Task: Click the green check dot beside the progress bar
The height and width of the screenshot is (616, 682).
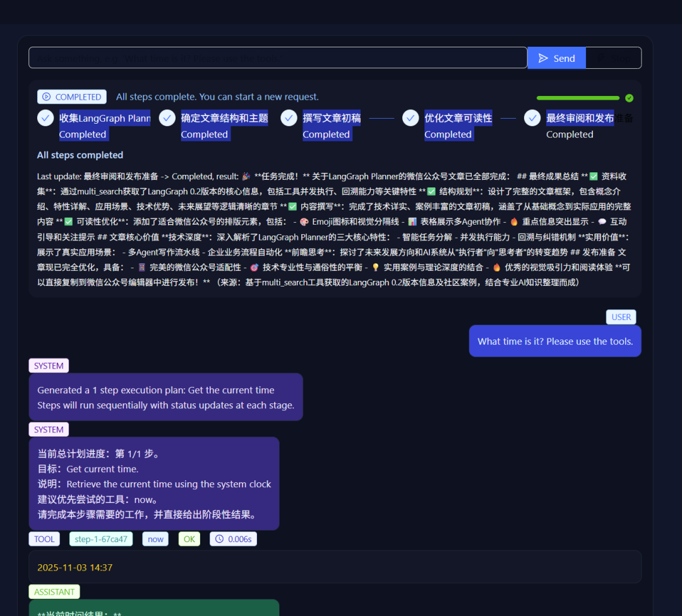Action: coord(629,98)
